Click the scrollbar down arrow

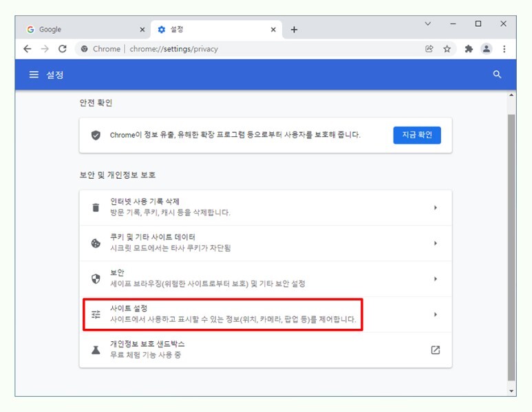pos(511,391)
